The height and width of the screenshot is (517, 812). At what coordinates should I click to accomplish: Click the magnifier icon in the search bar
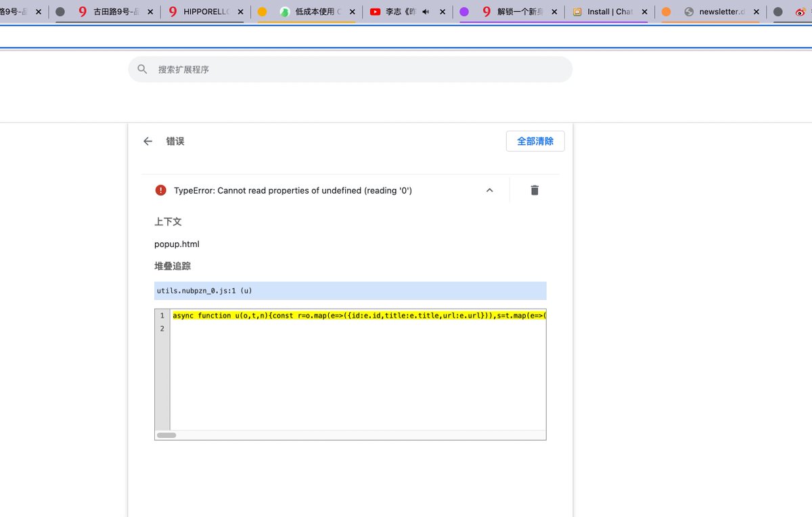[142, 69]
